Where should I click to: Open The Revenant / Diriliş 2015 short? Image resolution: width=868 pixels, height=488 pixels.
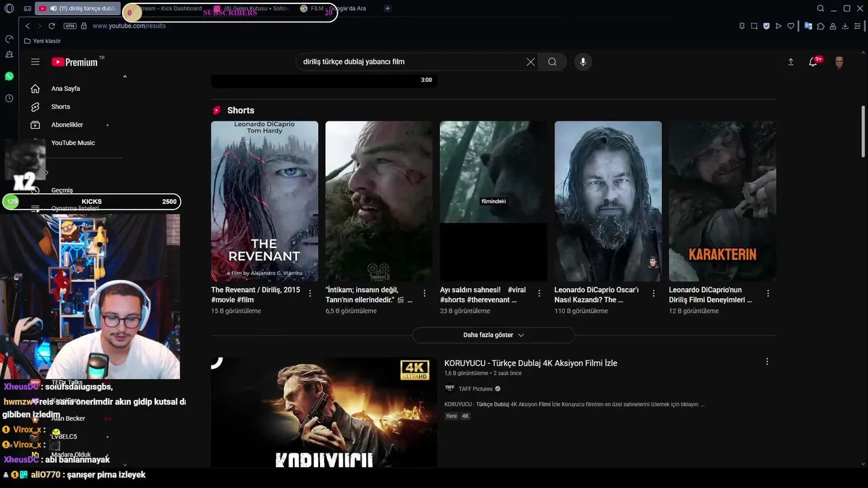(264, 201)
